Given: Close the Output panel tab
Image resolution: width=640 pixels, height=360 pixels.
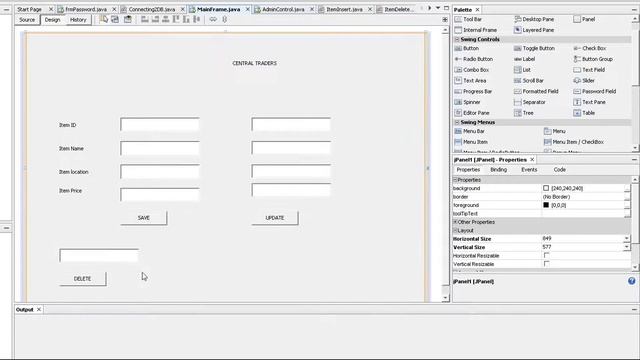Looking at the screenshot, I should coord(39,309).
